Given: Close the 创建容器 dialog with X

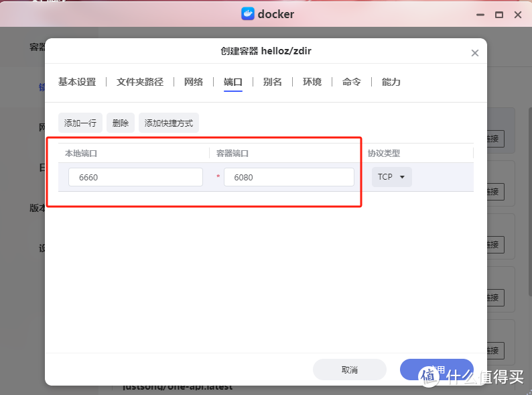Looking at the screenshot, I should pos(474,53).
